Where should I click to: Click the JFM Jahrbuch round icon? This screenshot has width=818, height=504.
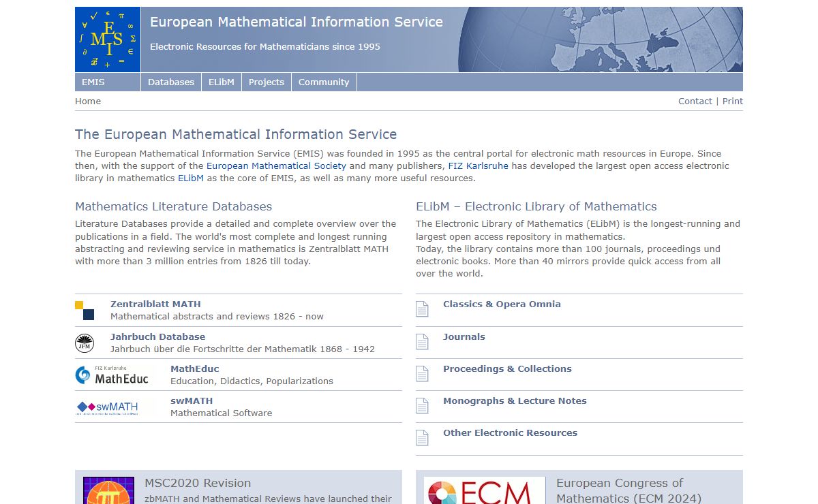point(85,343)
